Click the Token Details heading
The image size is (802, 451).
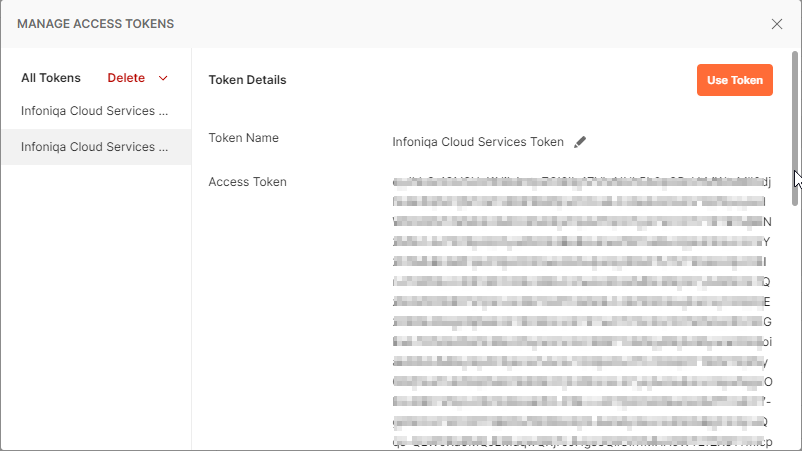point(247,80)
